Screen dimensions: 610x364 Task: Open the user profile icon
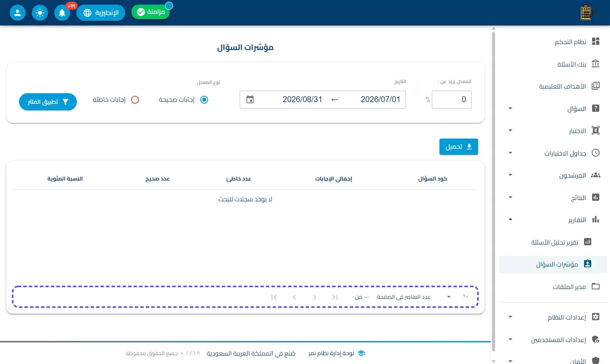click(17, 13)
